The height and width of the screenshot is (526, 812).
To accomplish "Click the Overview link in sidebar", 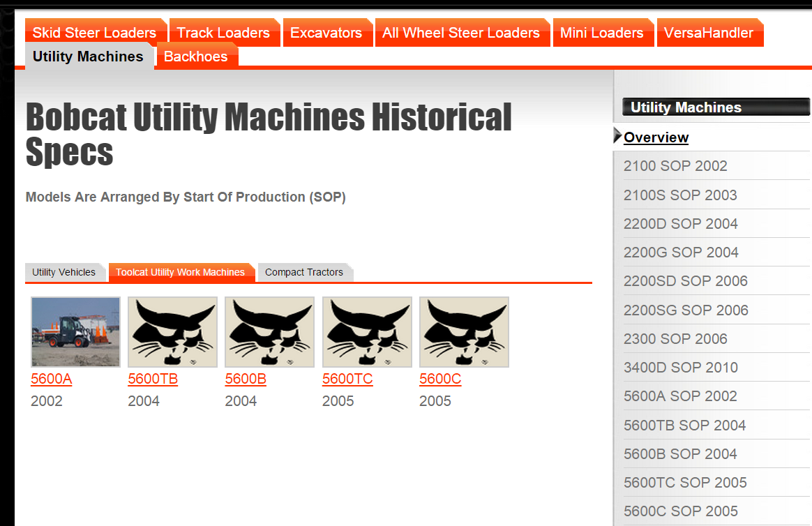I will tap(656, 137).
